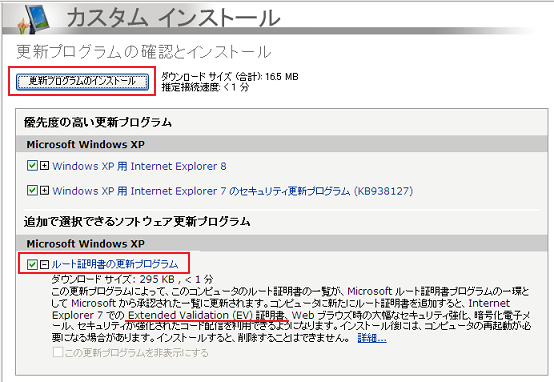This screenshot has height=382, width=554.
Task: Open the ルート証明書の更新プログラム link
Action: point(115,264)
